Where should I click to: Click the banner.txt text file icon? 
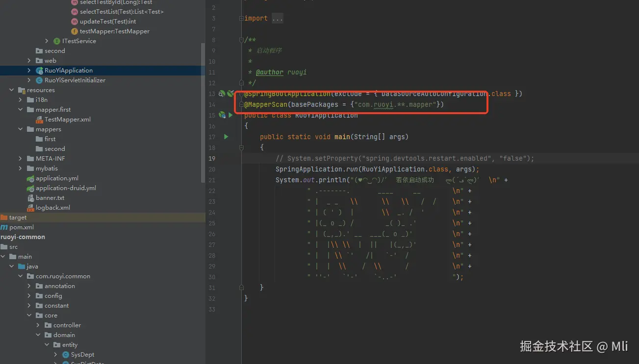pos(30,198)
